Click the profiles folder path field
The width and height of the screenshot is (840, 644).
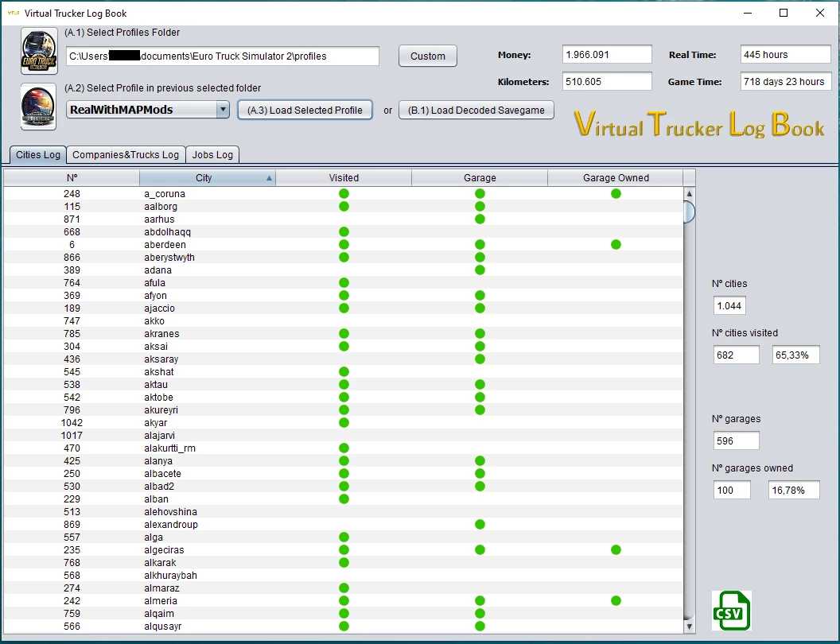coord(223,56)
